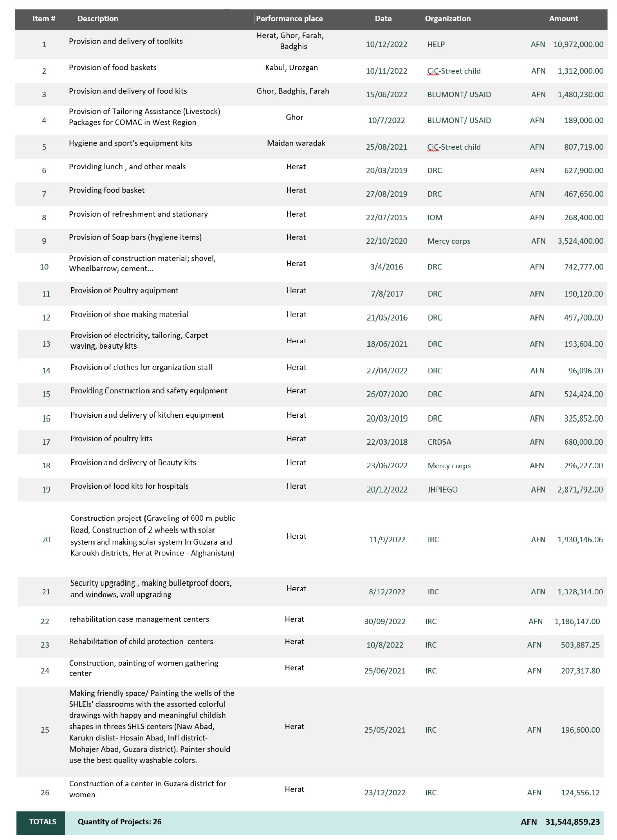This screenshot has height=840, width=617.
Task: Click the Maidan waradak place cell
Action: [296, 143]
